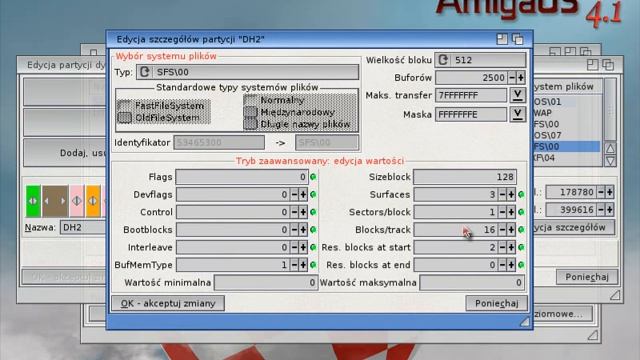Decrease Blocks/track with the minus button
The height and width of the screenshot is (360, 640).
pos(502,229)
